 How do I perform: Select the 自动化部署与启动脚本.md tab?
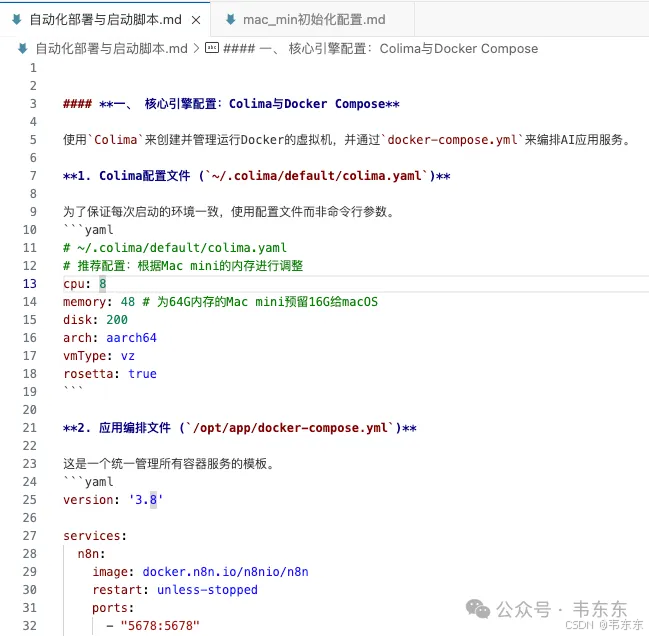tap(105, 19)
